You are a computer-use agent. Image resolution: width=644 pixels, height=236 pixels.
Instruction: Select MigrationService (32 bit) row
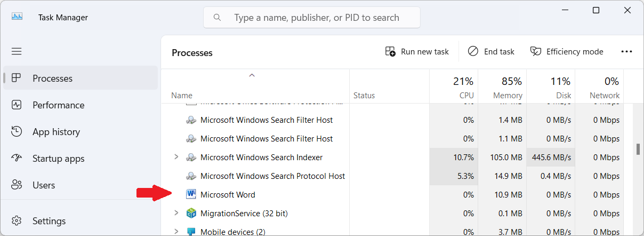[x=392, y=213]
